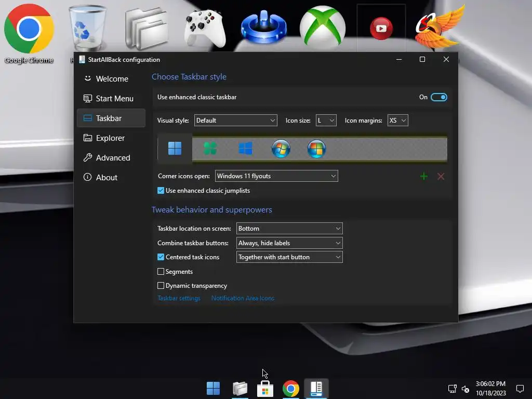The height and width of the screenshot is (399, 532).
Task: Switch to Chrome in the taskbar
Action: coord(291,389)
